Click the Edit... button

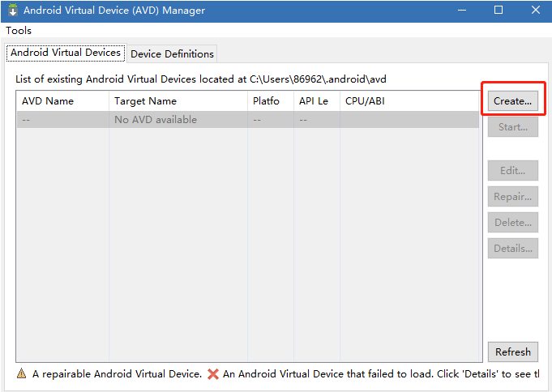point(512,171)
